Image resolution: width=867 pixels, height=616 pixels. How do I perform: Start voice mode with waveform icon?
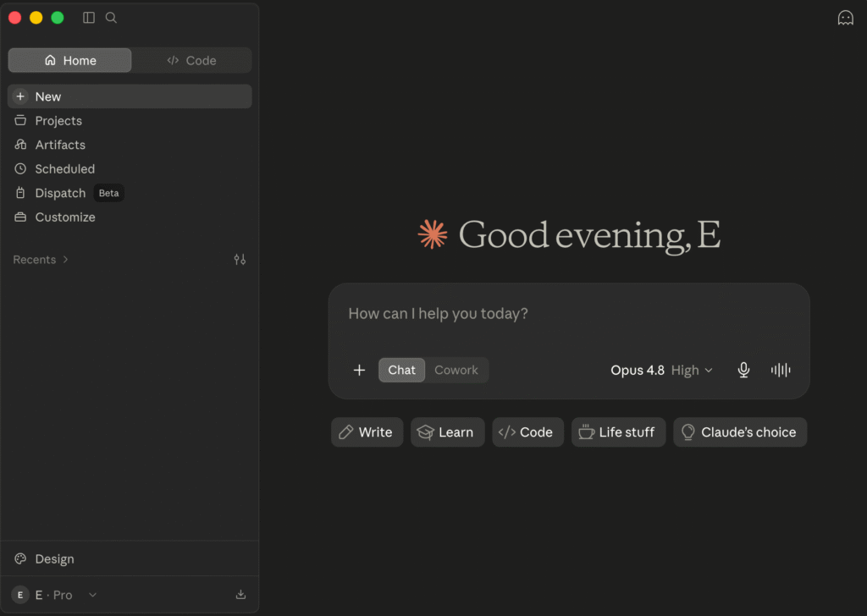pyautogui.click(x=780, y=370)
